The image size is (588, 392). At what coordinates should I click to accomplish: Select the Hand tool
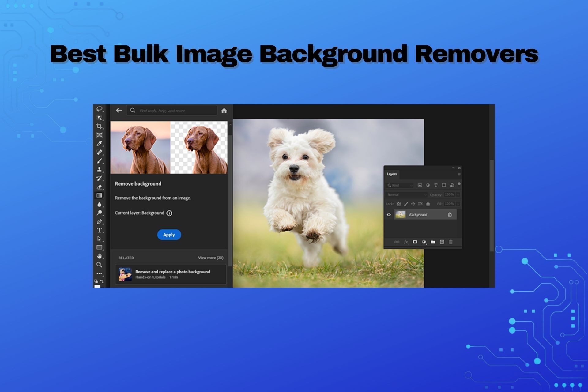coord(99,256)
